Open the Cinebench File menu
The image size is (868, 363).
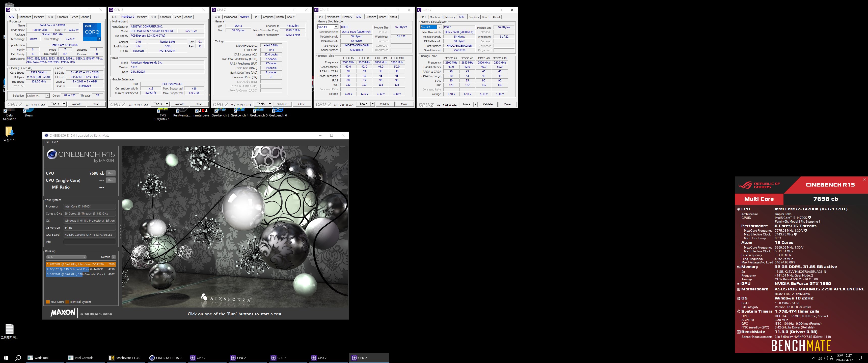46,142
